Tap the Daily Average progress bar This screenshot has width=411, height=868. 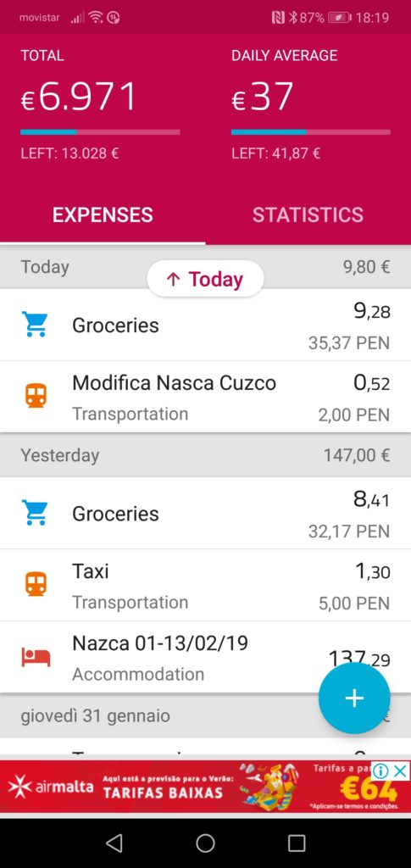pyautogui.click(x=311, y=132)
